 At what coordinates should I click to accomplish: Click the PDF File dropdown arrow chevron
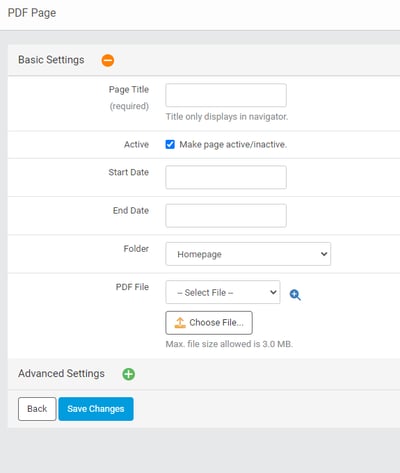click(273, 292)
